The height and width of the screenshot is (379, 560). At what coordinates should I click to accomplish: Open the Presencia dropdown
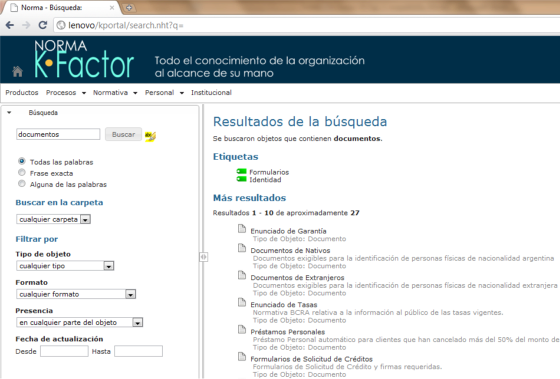pos(80,322)
